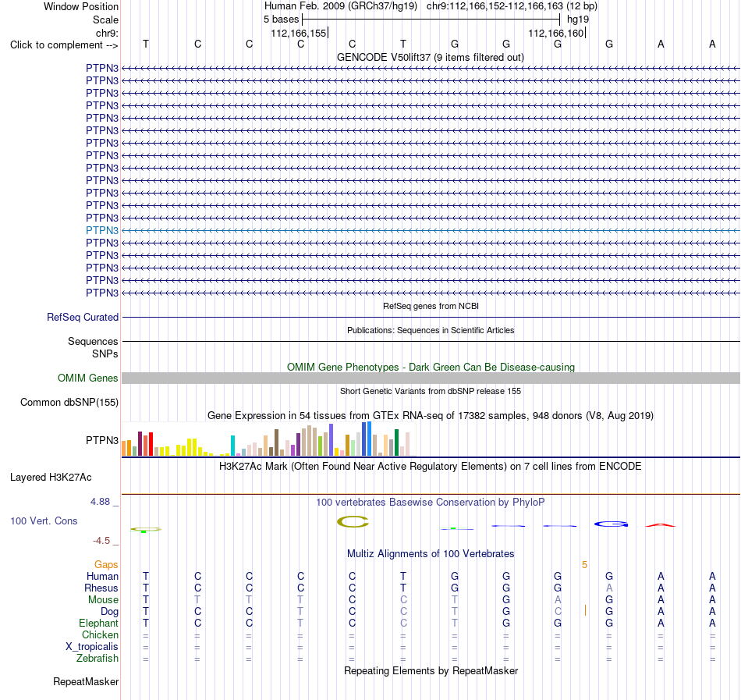The width and height of the screenshot is (741, 700).
Task: Click the Chicken alignment row label
Action: (100, 634)
